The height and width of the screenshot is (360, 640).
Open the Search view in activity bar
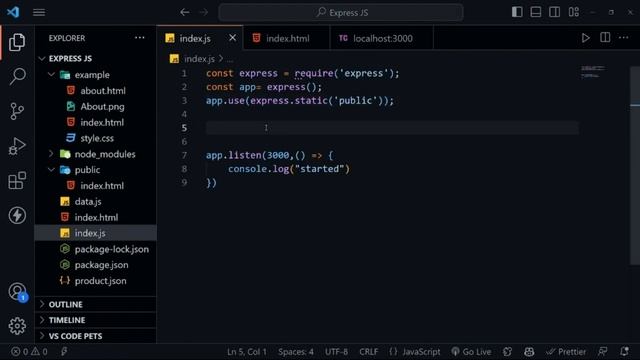point(17,76)
